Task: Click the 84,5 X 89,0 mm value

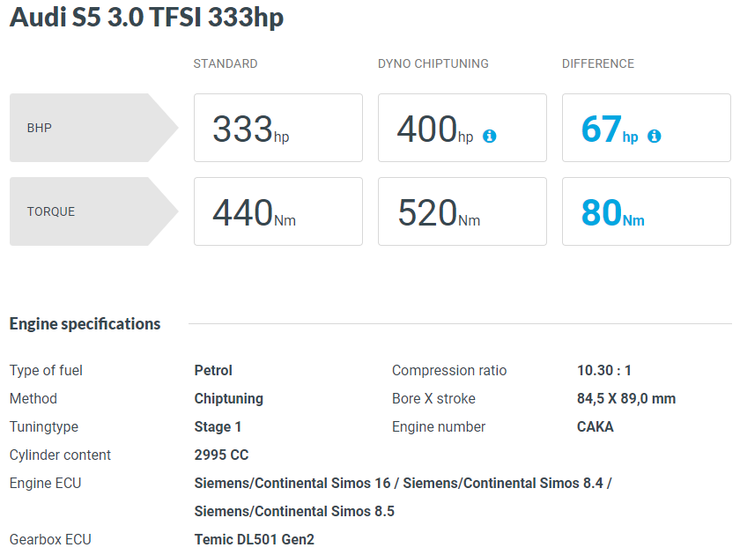Action: 626,399
